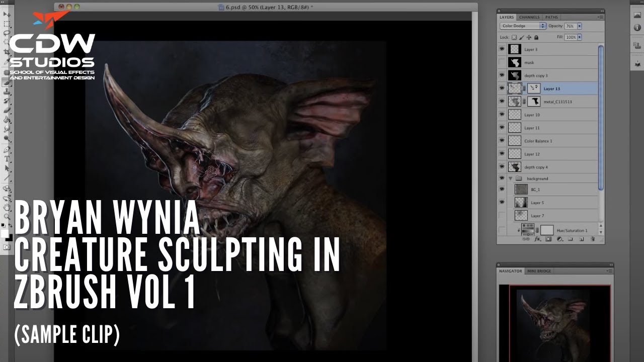Viewport: 644px width, 362px height.
Task: Create a new group folder icon
Action: tap(571, 239)
